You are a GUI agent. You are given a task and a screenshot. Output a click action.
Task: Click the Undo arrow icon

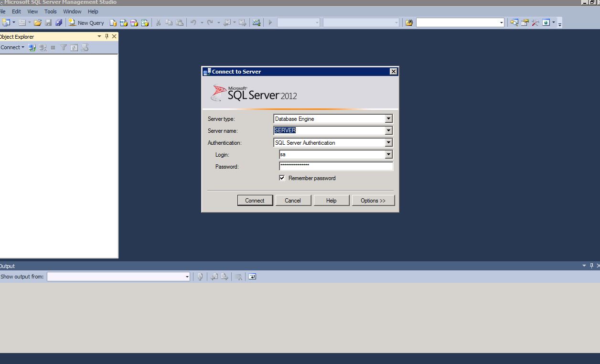tap(193, 22)
